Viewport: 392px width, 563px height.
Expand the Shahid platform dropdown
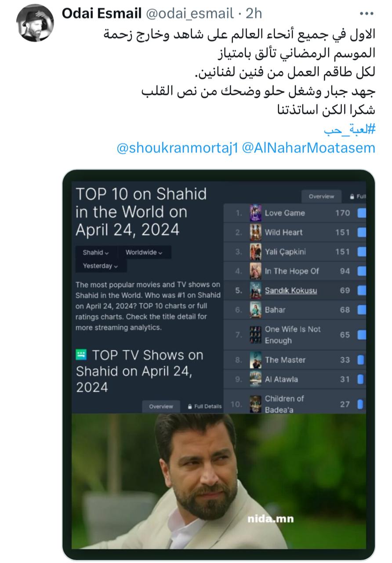coord(96,252)
